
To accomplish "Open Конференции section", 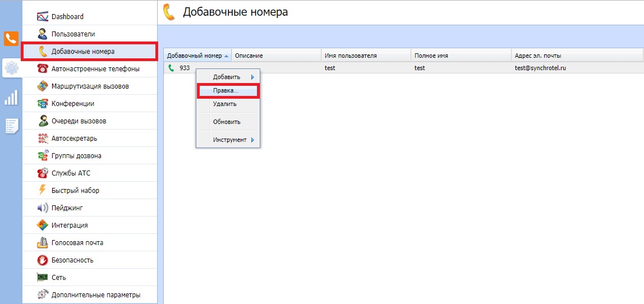I will [90, 104].
